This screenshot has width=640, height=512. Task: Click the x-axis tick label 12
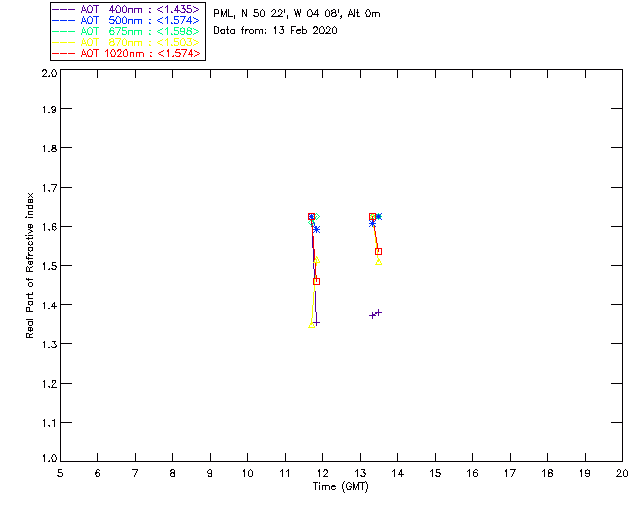322,473
